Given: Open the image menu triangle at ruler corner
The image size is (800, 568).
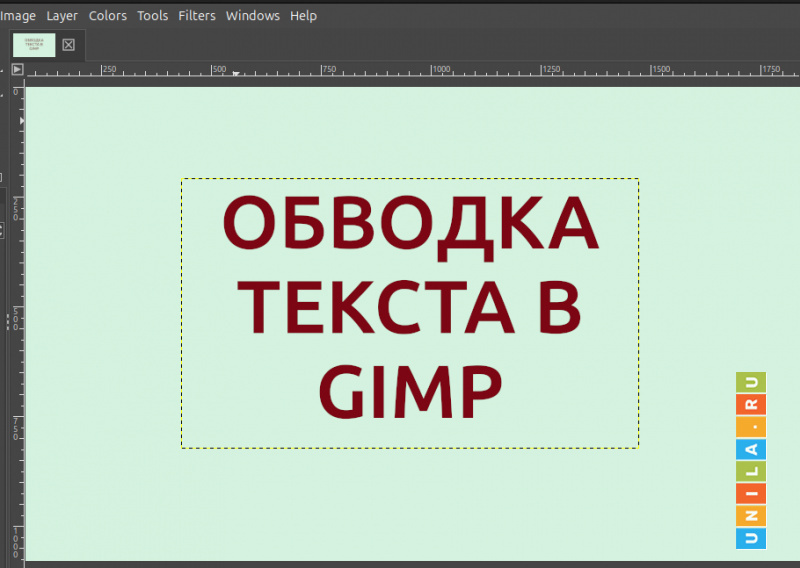Looking at the screenshot, I should coord(17,69).
